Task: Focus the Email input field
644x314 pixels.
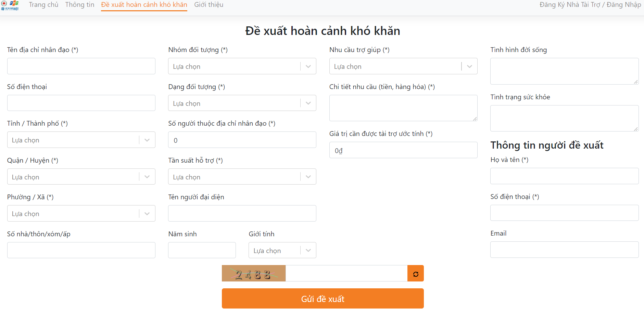Action: [564, 250]
